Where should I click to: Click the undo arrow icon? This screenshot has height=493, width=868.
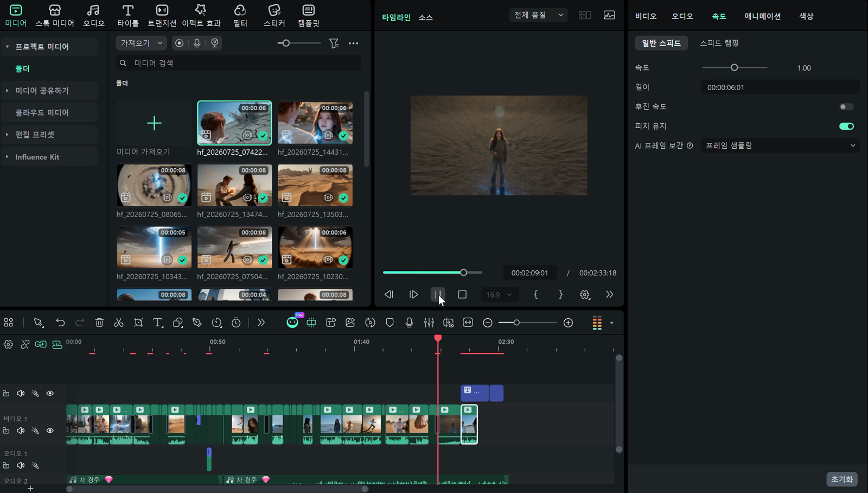[x=60, y=323]
